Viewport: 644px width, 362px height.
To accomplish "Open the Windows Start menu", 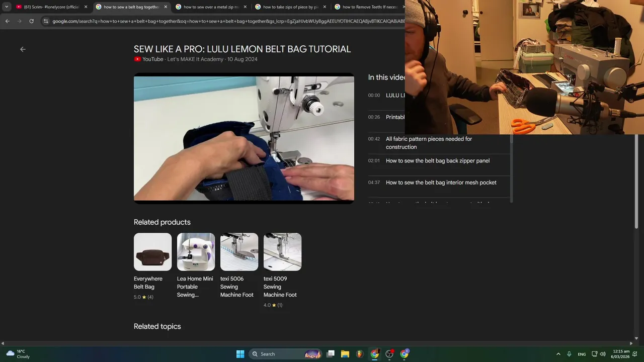I will pyautogui.click(x=240, y=354).
